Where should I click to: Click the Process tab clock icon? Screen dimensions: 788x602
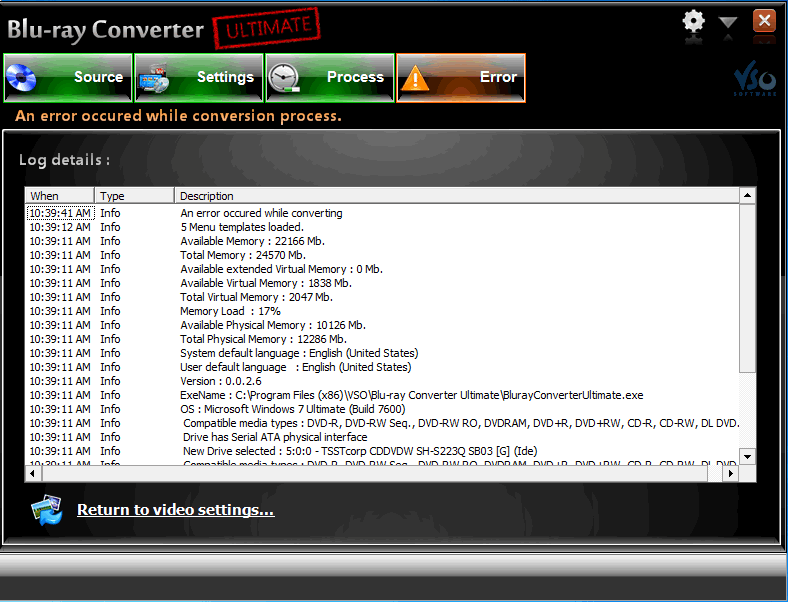pyautogui.click(x=283, y=78)
